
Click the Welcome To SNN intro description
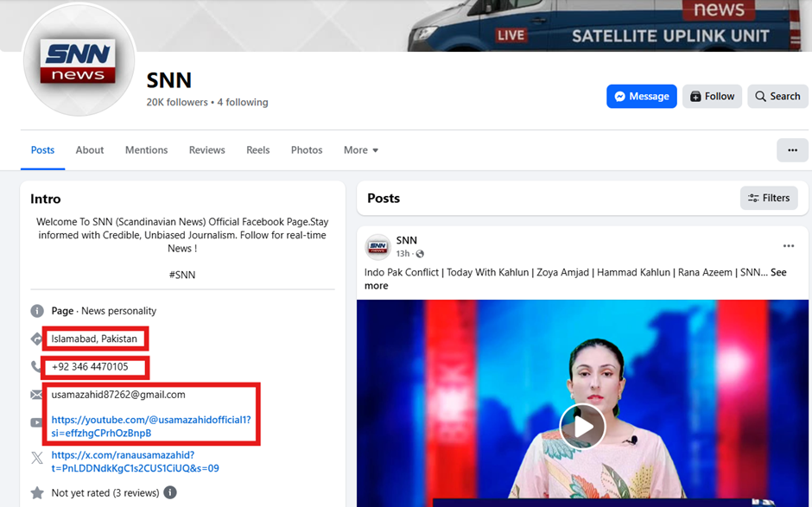click(x=182, y=235)
